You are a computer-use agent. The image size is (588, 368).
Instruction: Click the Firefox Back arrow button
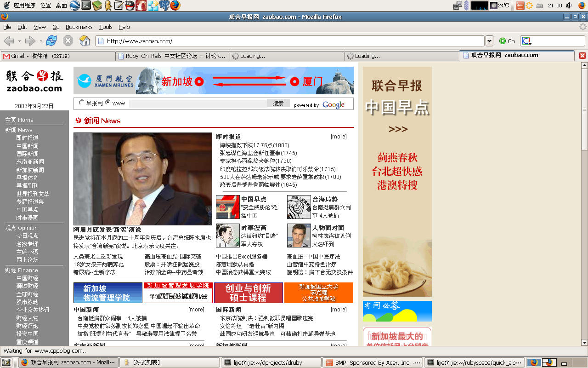[8, 41]
